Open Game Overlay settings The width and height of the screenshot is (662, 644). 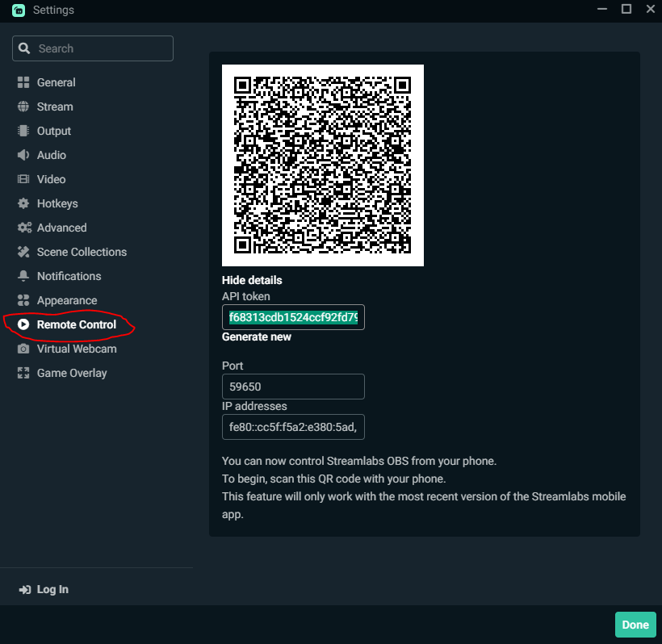click(72, 373)
